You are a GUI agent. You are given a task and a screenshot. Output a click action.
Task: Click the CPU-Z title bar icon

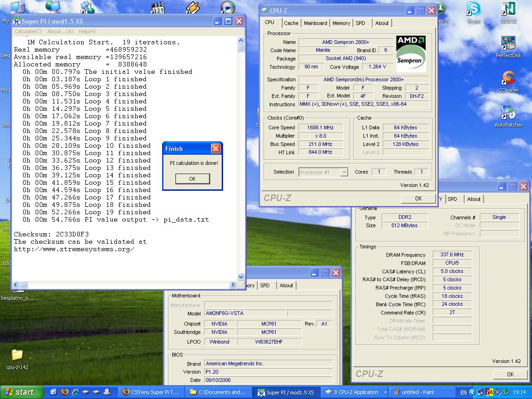[265, 11]
